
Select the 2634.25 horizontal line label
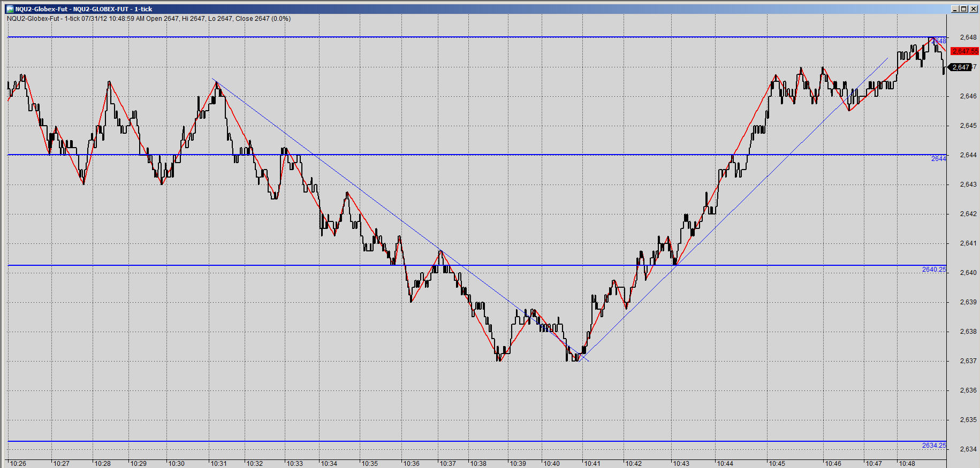[x=934, y=446]
